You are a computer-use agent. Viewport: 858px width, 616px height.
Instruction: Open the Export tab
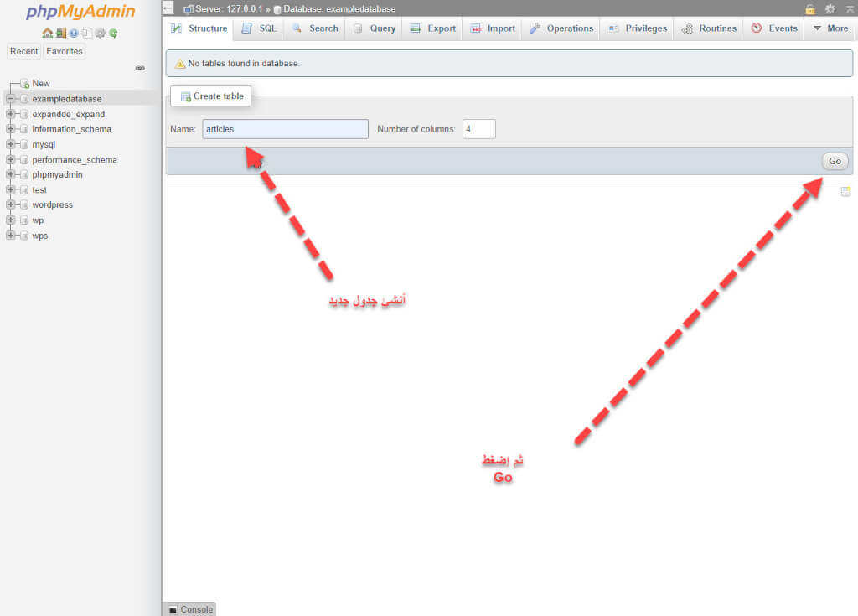click(x=433, y=28)
